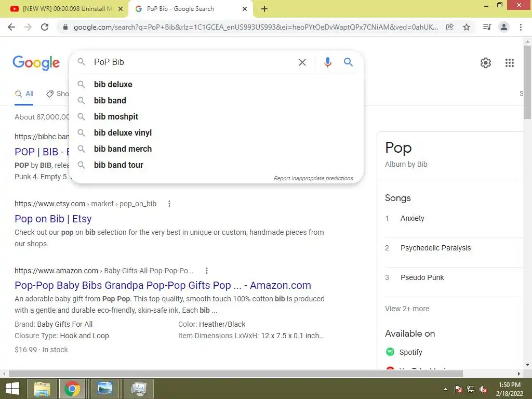Screen dimensions: 532x399
Task: Expand View 2+ more songs
Action: coord(407,309)
